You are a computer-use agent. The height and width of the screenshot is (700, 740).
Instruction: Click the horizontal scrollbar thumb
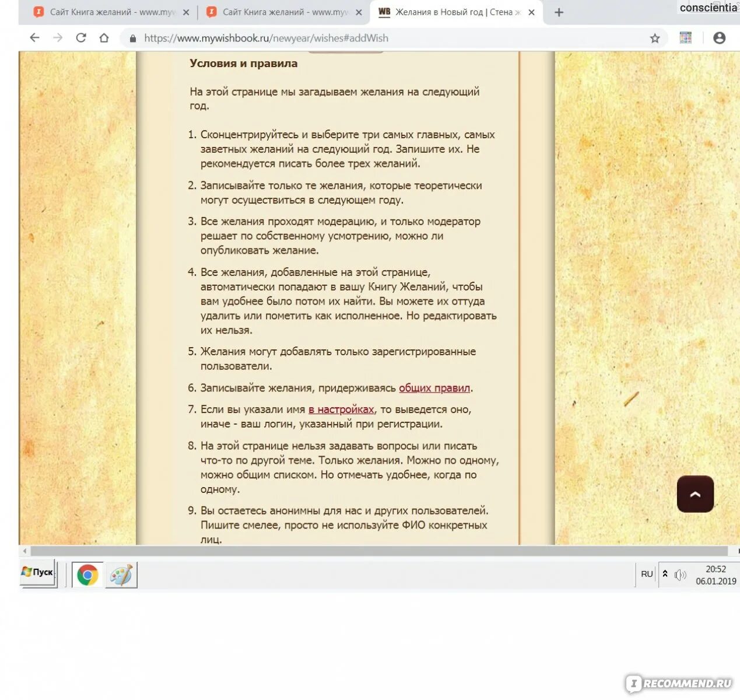point(379,551)
